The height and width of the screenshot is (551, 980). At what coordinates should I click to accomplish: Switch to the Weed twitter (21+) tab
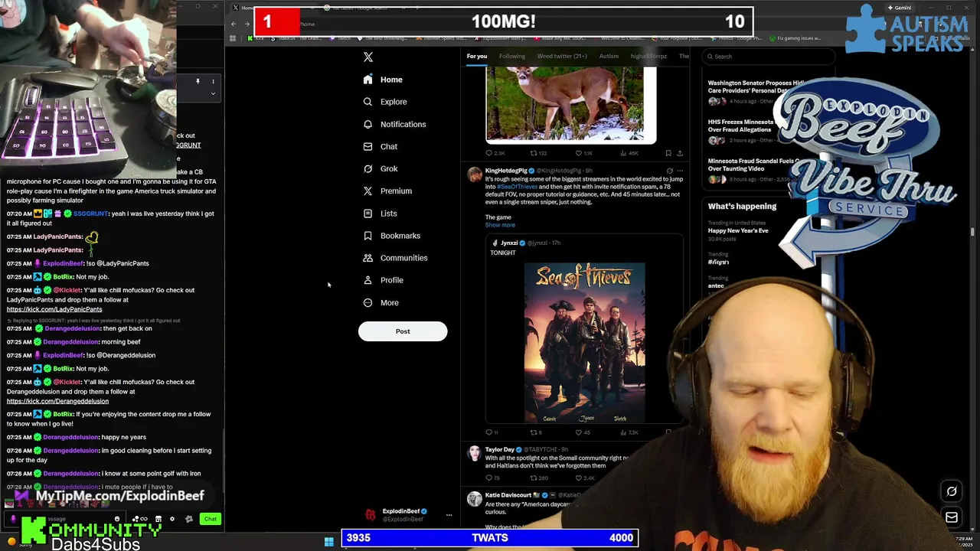pyautogui.click(x=562, y=56)
